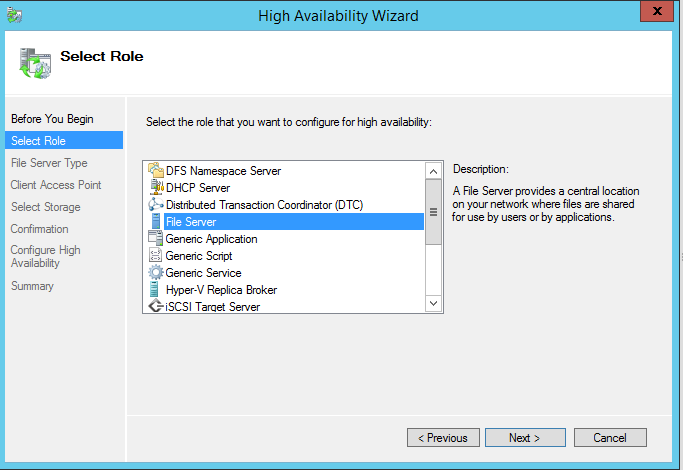Go to the Before You Begin step

click(51, 119)
